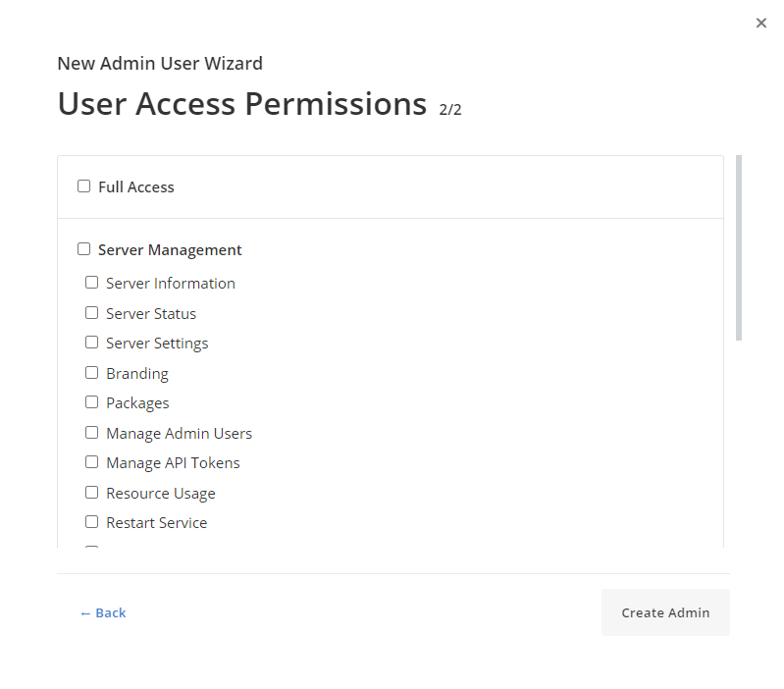The width and height of the screenshot is (784, 689).
Task: Click the Create Admin button
Action: tap(665, 612)
